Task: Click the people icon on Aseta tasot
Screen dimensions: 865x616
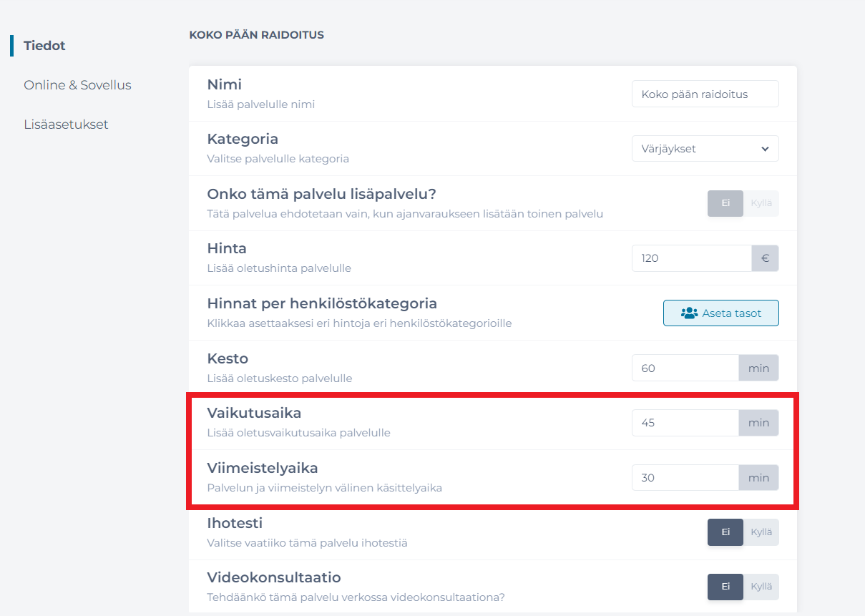Action: click(689, 313)
